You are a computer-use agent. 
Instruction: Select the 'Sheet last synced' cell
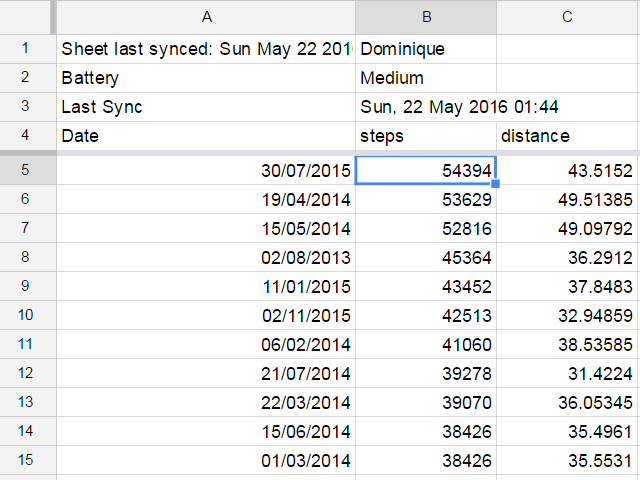[206, 48]
